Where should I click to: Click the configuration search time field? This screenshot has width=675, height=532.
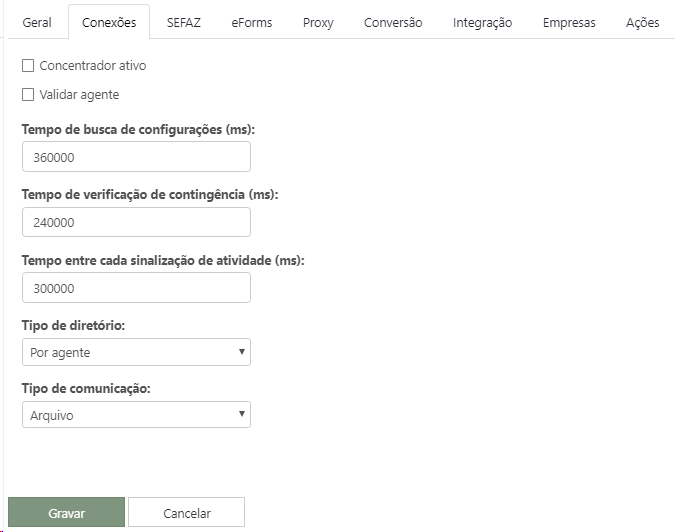click(x=136, y=157)
